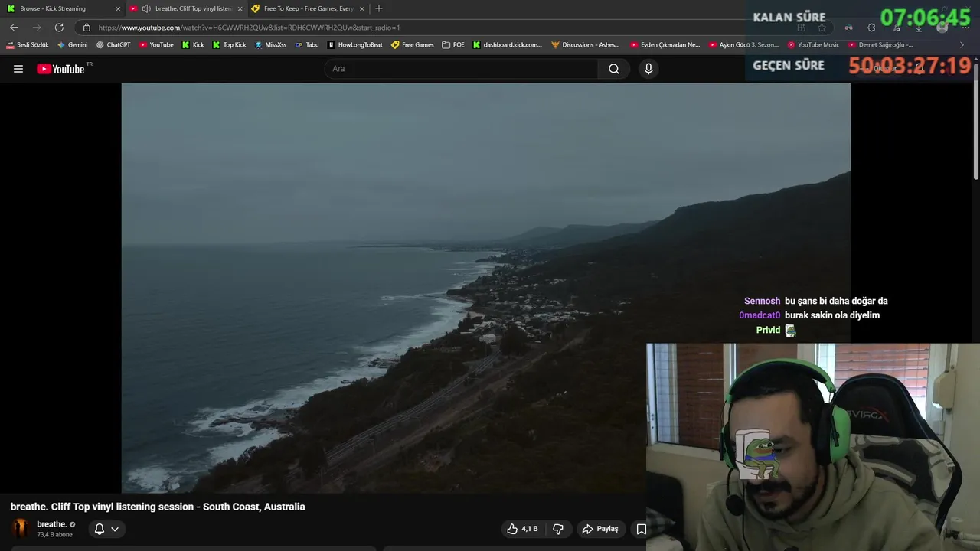Open the breathe. channel name link
Screen dimensions: 980x551
[x=52, y=524]
